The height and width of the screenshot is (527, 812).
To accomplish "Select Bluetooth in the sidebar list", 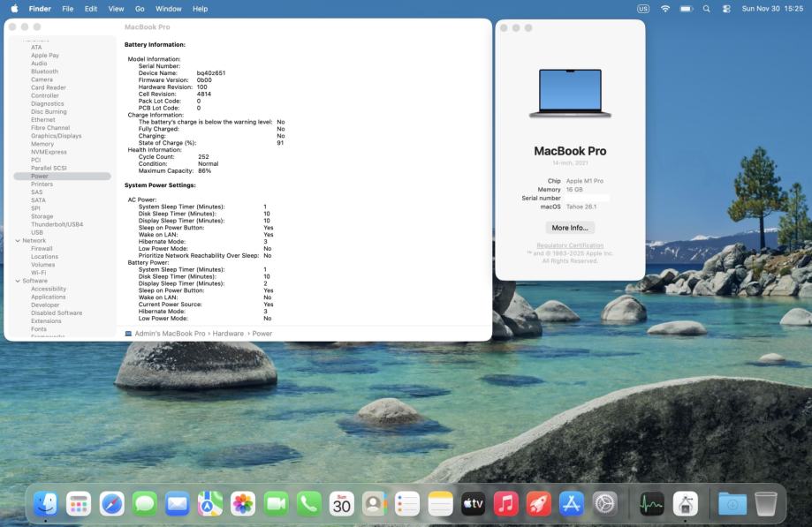I will (x=44, y=72).
